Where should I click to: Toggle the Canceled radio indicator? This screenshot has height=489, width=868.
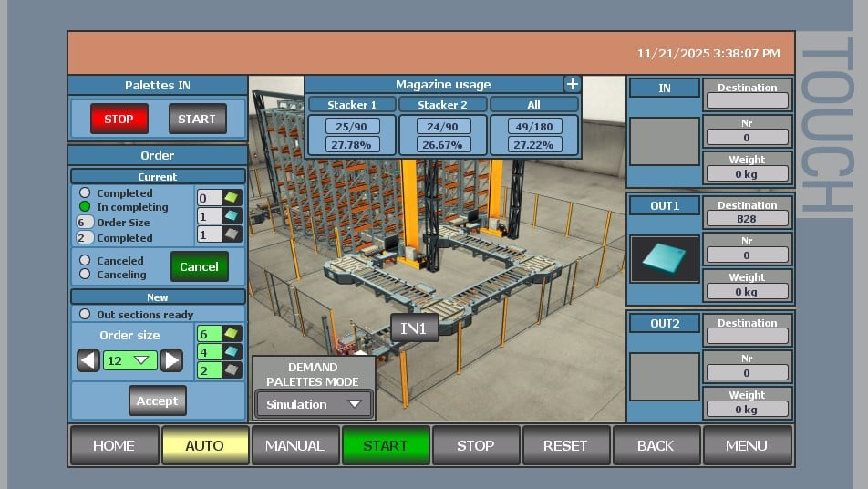[x=85, y=261]
